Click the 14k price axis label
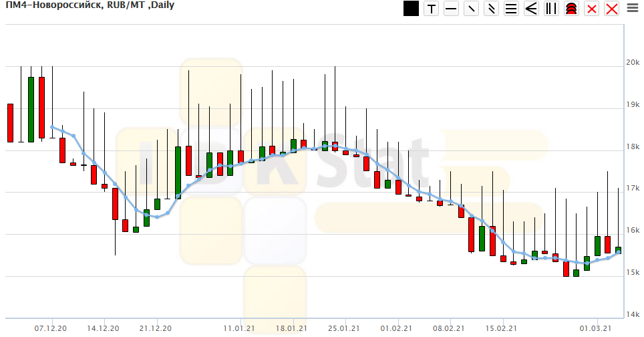 point(632,314)
